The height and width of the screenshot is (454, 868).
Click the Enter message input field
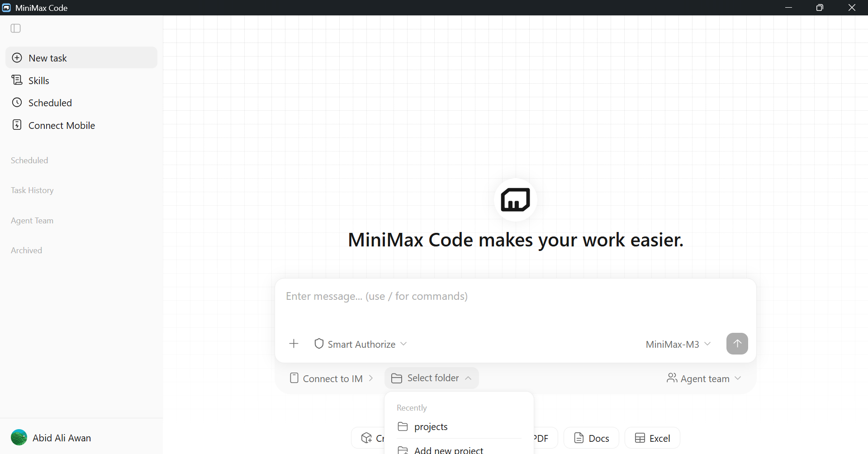(516, 296)
